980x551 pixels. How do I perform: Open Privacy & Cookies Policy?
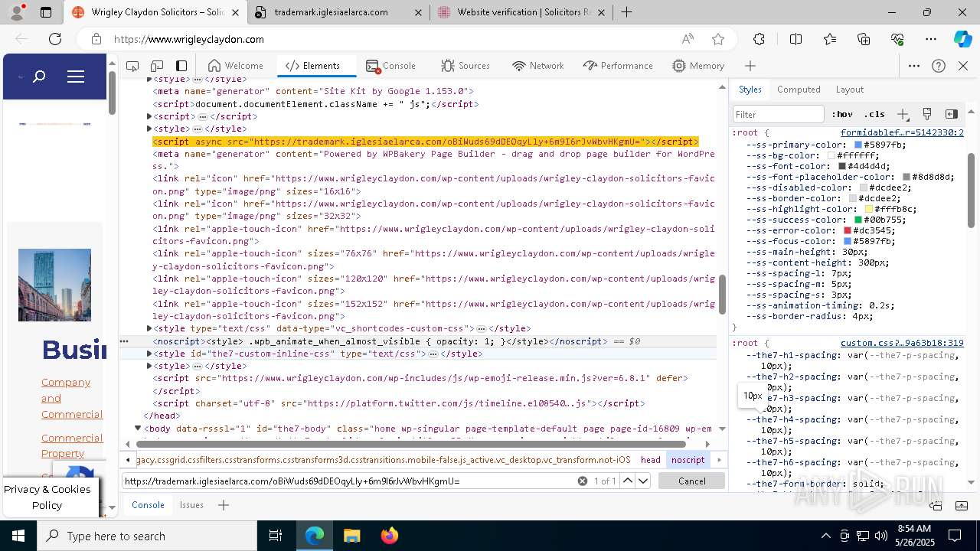click(x=47, y=497)
